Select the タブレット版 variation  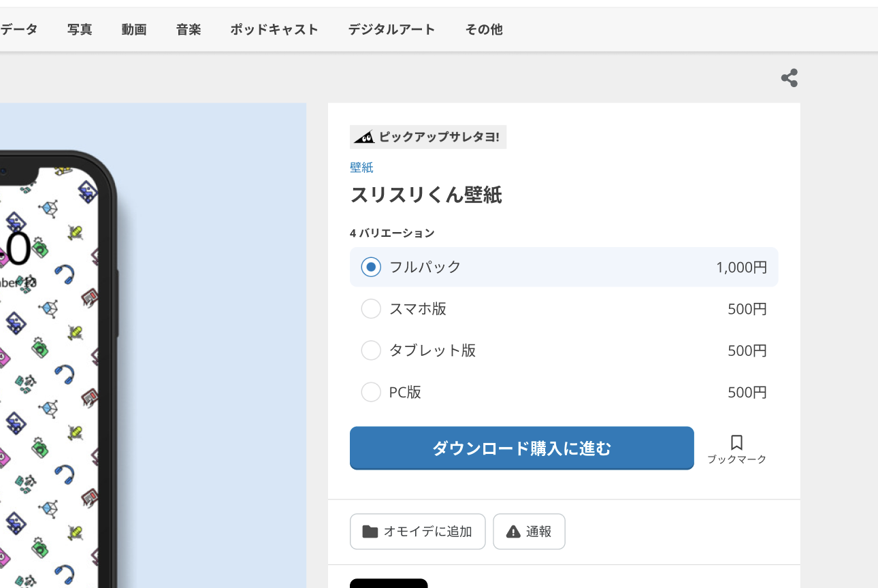(x=371, y=350)
